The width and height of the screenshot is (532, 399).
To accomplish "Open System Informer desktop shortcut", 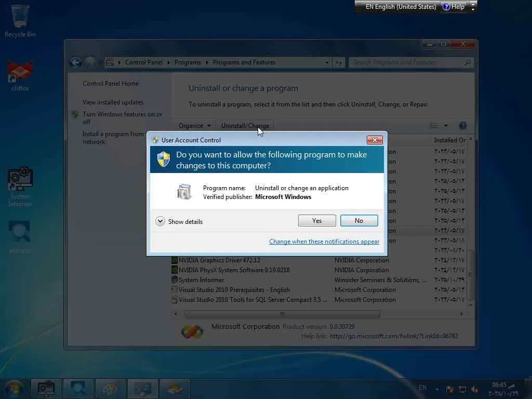I will pyautogui.click(x=20, y=187).
